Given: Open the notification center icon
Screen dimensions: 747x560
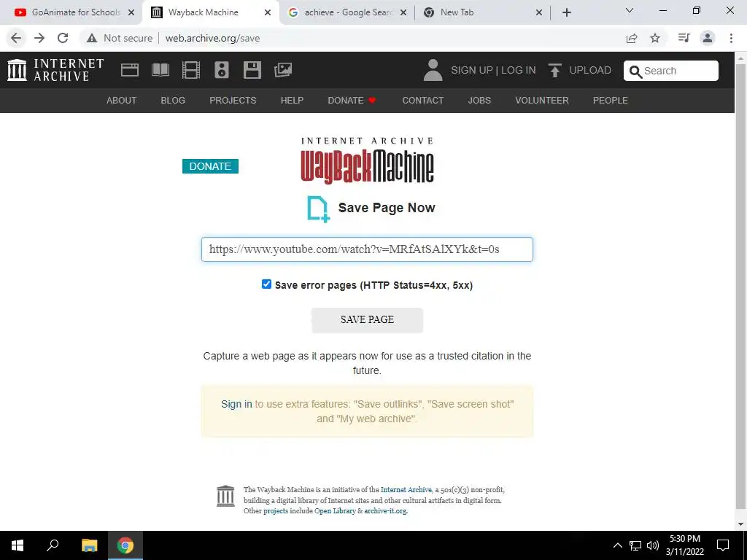Looking at the screenshot, I should [723, 545].
